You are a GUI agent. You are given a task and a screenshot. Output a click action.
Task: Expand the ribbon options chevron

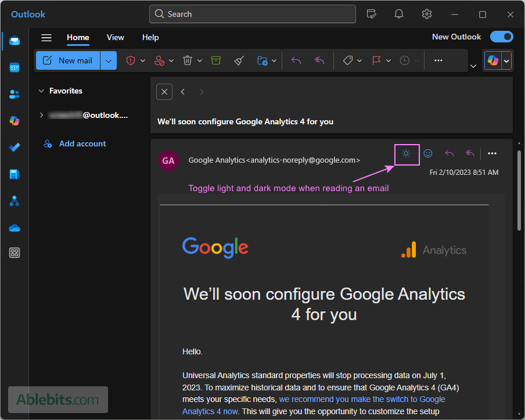(473, 66)
